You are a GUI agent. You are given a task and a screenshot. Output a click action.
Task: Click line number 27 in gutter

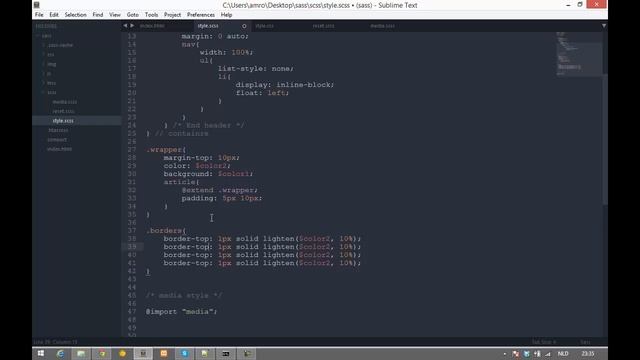[x=131, y=150]
